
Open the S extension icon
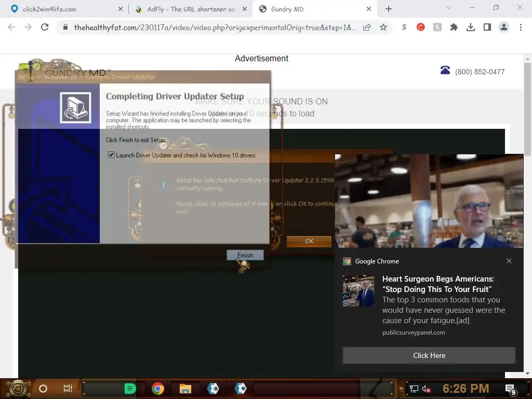tap(404, 27)
